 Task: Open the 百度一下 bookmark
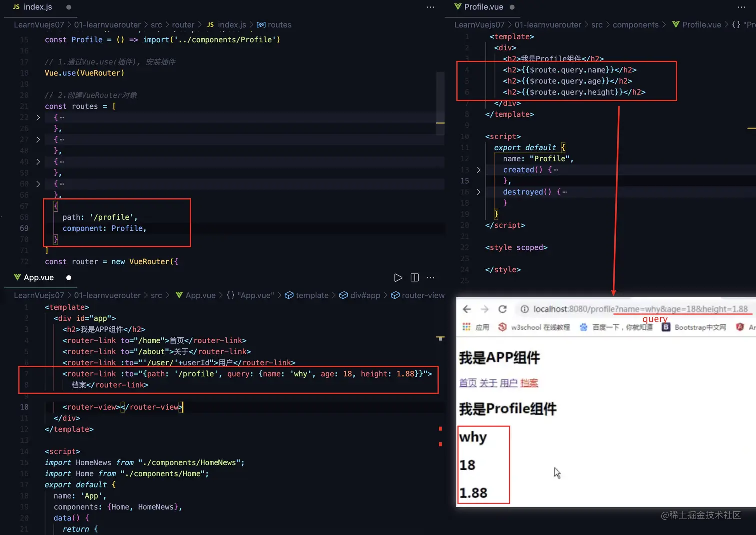[x=616, y=327]
